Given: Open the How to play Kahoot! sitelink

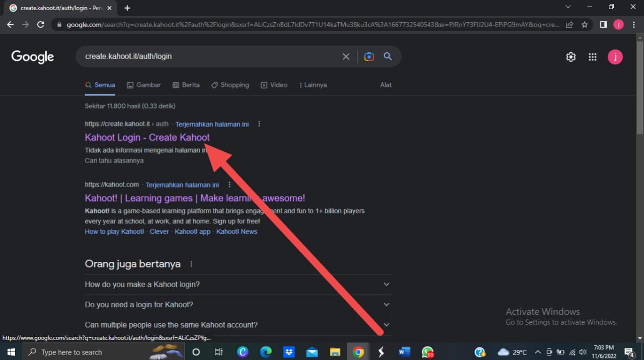Looking at the screenshot, I should click(114, 232).
